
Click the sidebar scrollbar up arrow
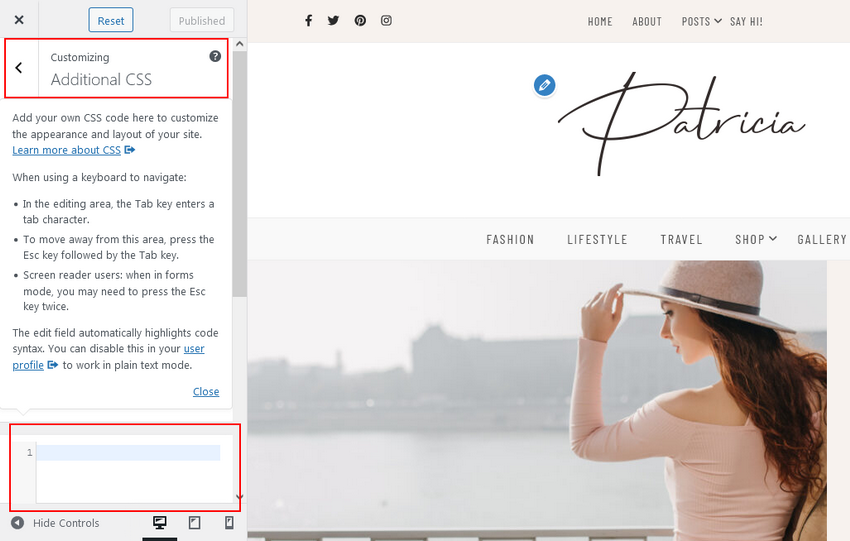point(240,44)
